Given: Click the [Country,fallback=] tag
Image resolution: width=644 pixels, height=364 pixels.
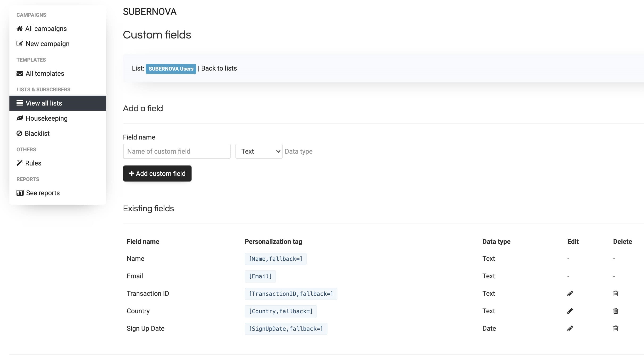Looking at the screenshot, I should [281, 311].
